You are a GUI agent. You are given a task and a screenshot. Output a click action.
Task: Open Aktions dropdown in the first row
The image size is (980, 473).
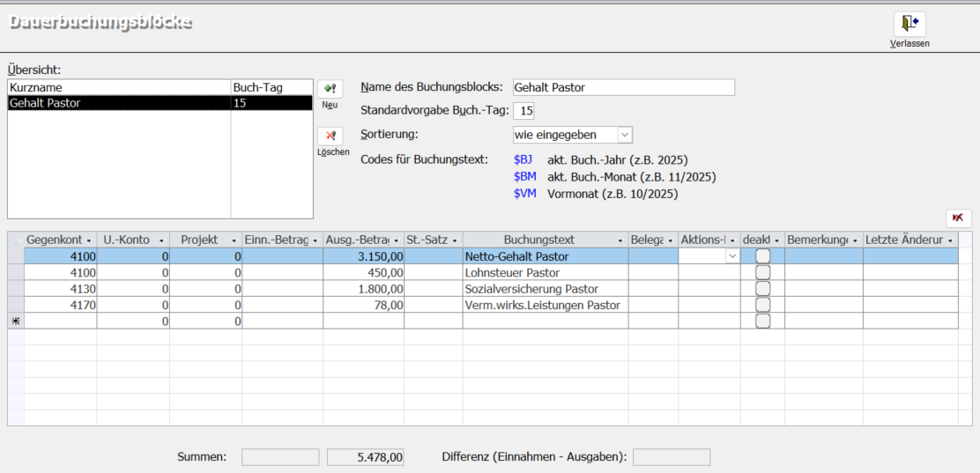[x=731, y=256]
